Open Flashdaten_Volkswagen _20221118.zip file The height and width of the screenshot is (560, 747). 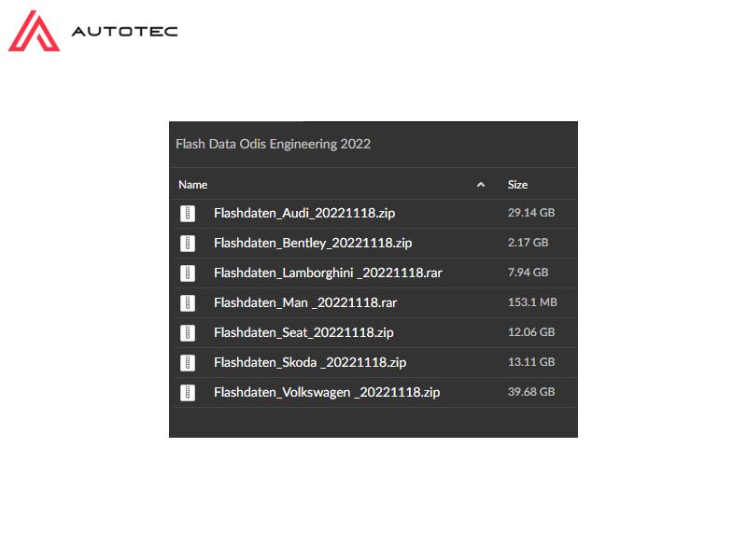pos(326,392)
